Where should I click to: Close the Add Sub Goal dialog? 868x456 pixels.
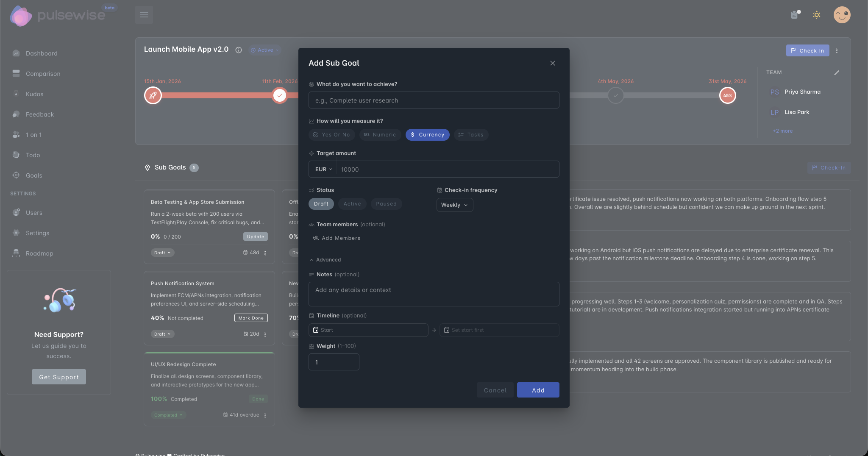tap(552, 63)
